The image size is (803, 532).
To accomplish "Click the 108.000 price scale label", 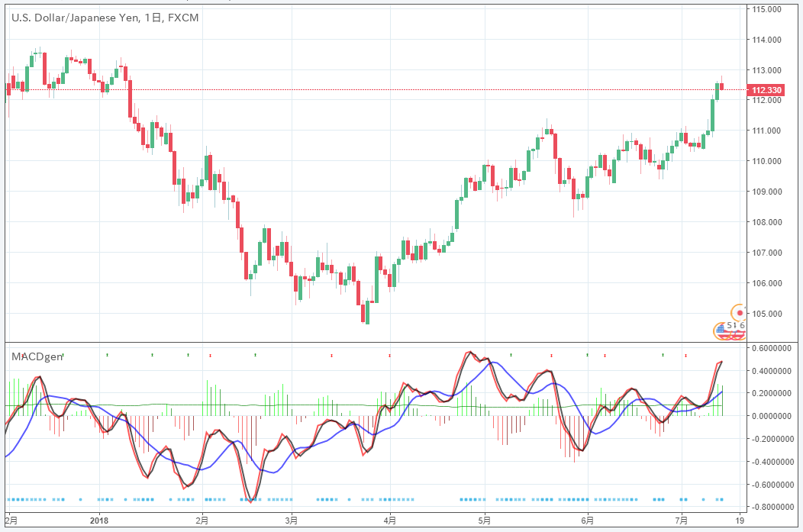I will tap(766, 222).
